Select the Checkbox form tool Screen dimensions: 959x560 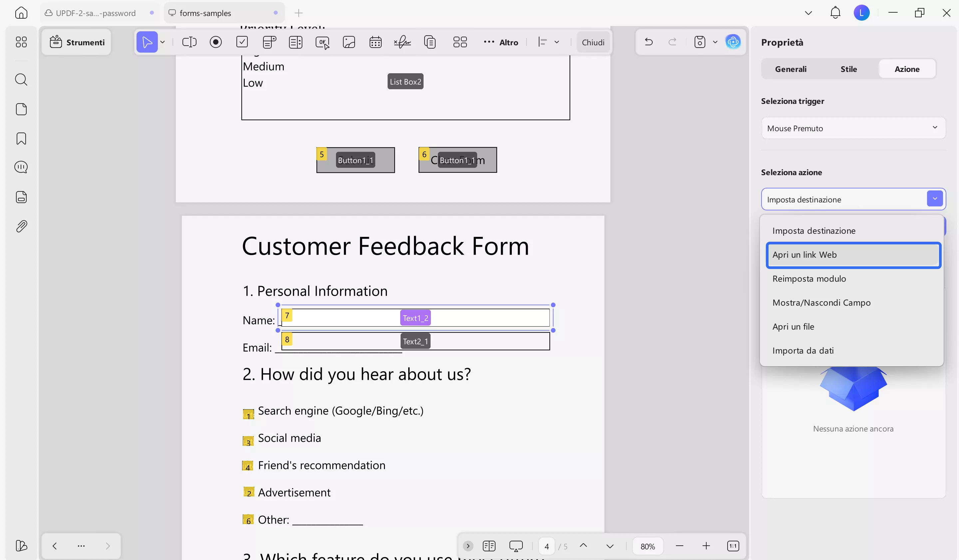coord(242,42)
